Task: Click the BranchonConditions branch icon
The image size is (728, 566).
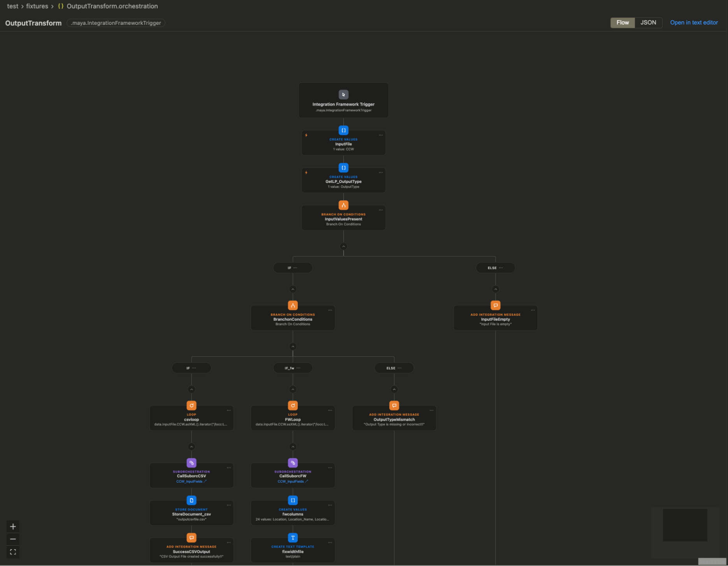Action: pos(293,306)
